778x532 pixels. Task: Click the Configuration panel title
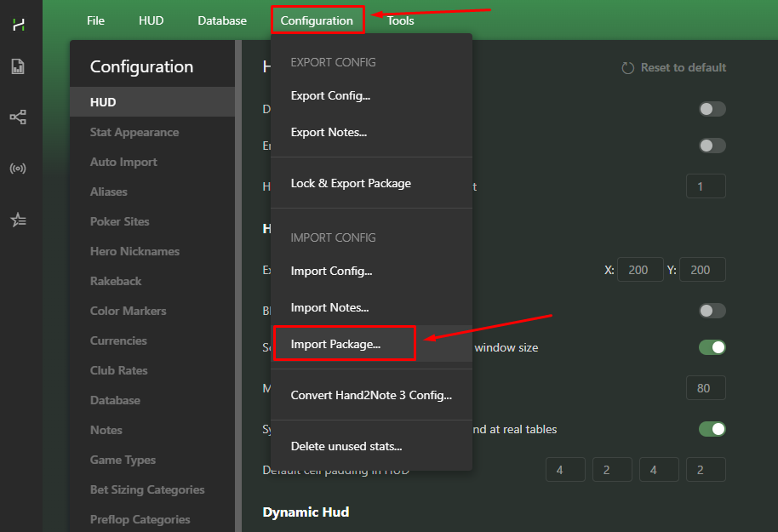(141, 66)
